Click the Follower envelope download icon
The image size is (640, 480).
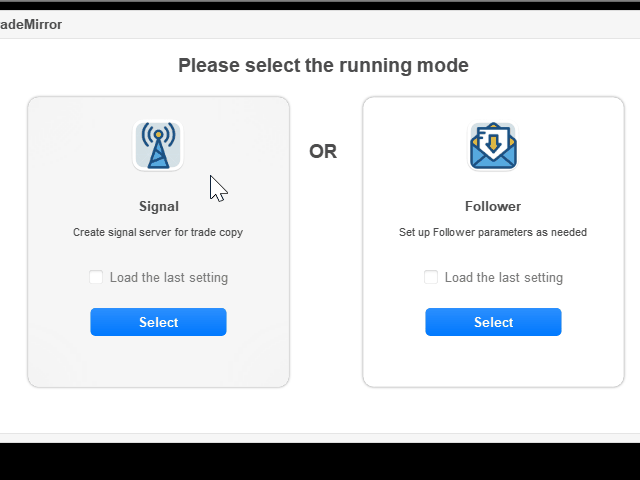(493, 146)
